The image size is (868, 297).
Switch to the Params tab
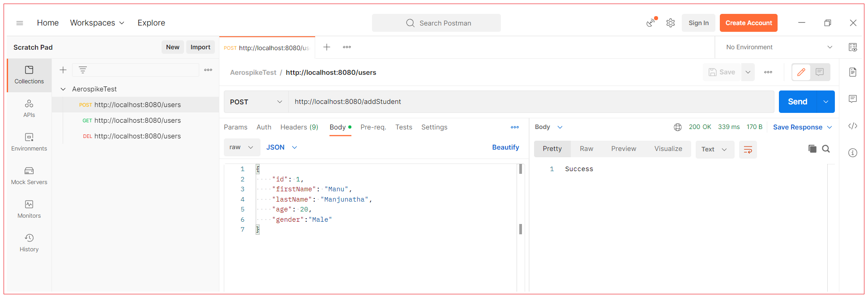(x=235, y=127)
